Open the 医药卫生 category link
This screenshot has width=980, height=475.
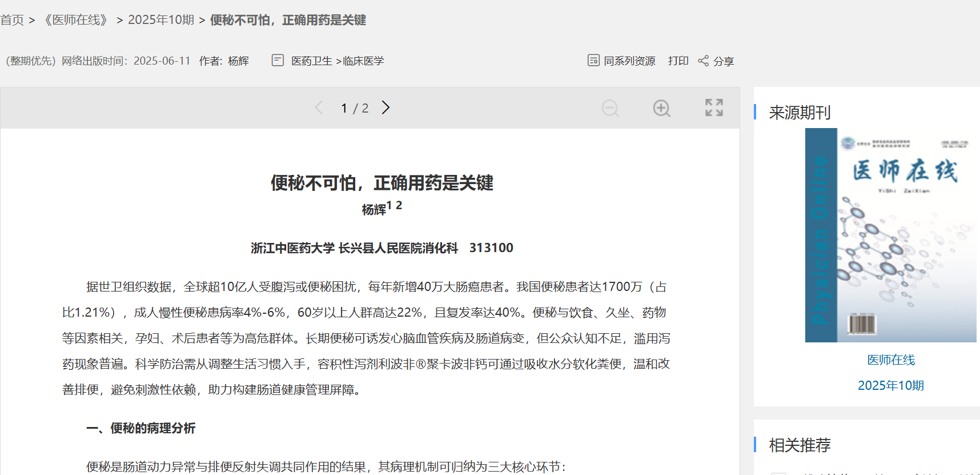tap(311, 61)
